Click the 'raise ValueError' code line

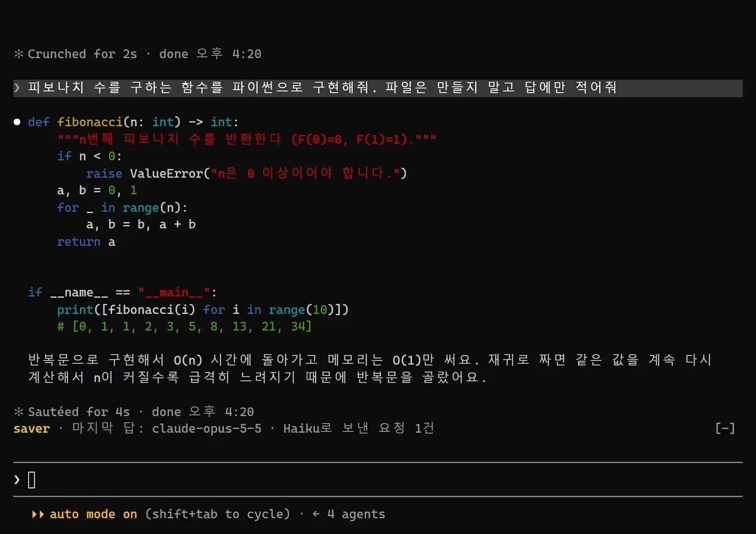tap(247, 173)
